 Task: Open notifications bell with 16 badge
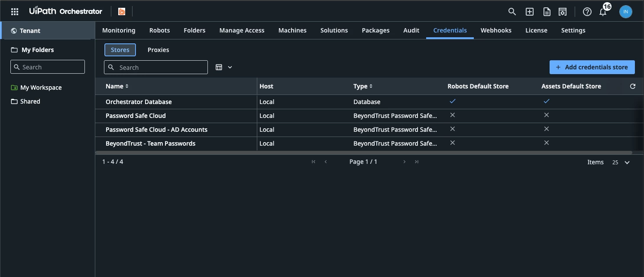(603, 12)
